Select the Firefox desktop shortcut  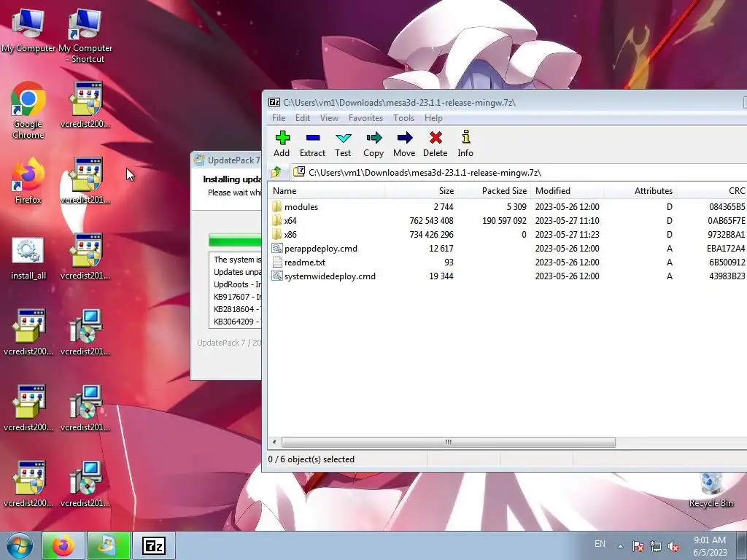click(28, 181)
